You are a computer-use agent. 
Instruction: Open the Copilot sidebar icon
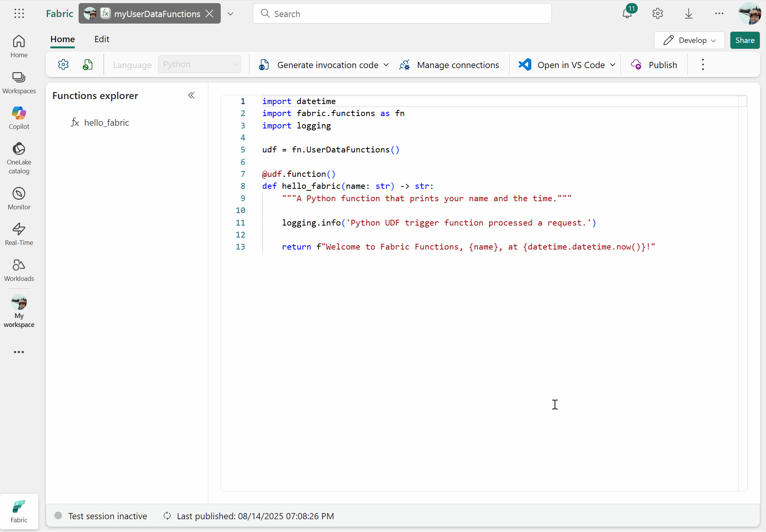tap(19, 117)
